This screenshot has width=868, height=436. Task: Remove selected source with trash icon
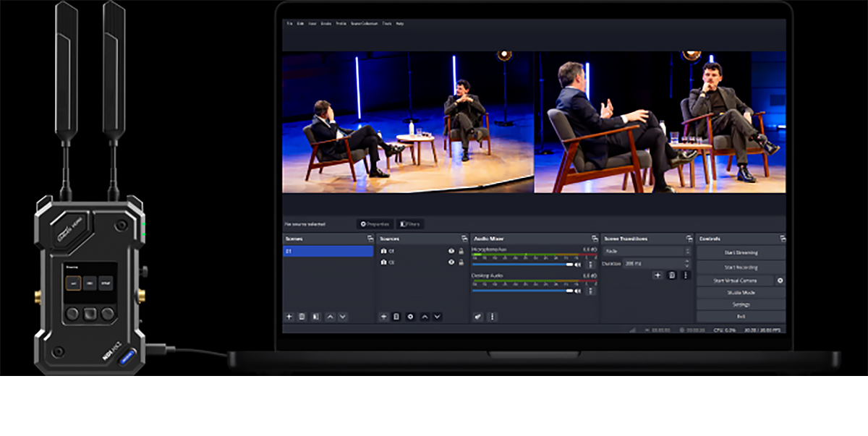396,317
